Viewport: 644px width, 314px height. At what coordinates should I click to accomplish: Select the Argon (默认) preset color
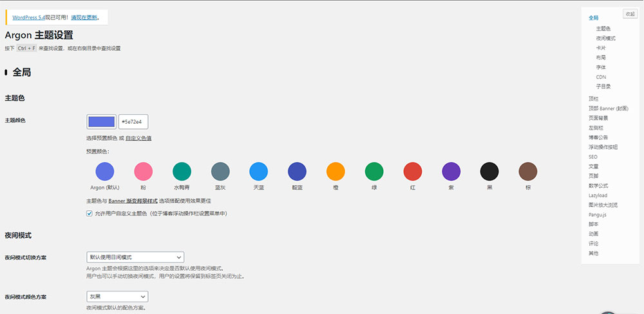[x=105, y=172]
